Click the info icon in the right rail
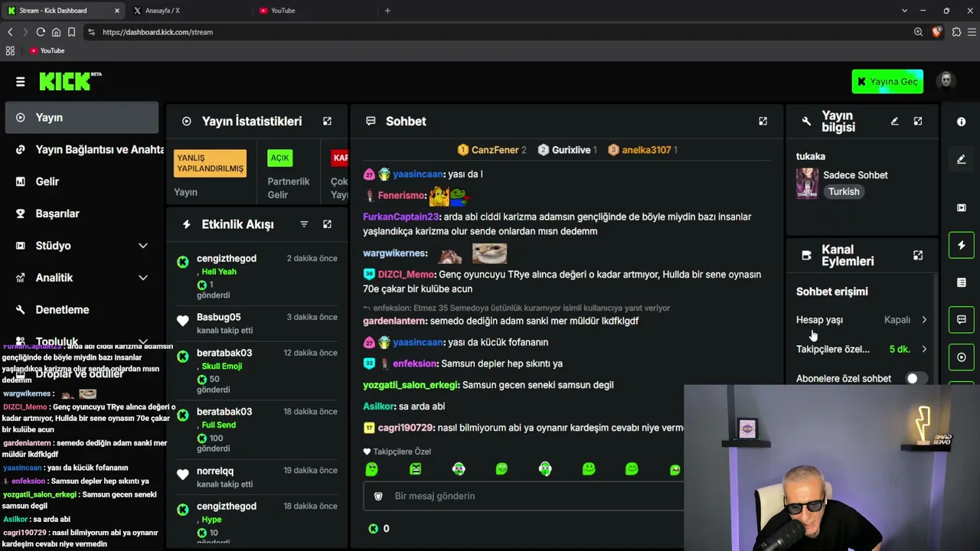 coord(962,122)
